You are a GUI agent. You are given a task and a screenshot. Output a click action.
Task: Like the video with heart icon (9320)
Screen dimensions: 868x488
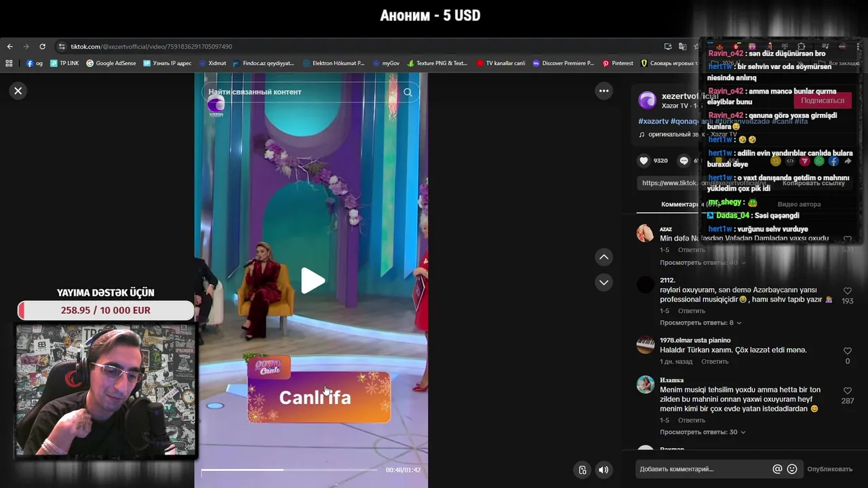(643, 161)
